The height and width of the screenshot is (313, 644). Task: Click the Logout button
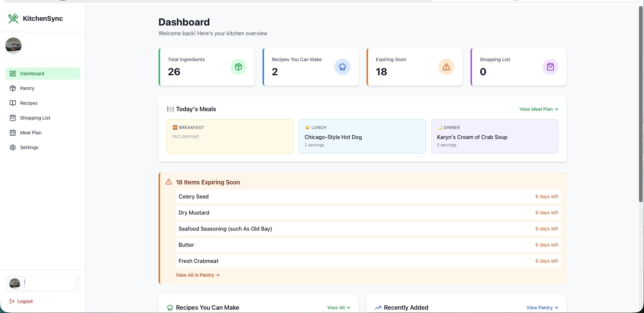click(21, 301)
